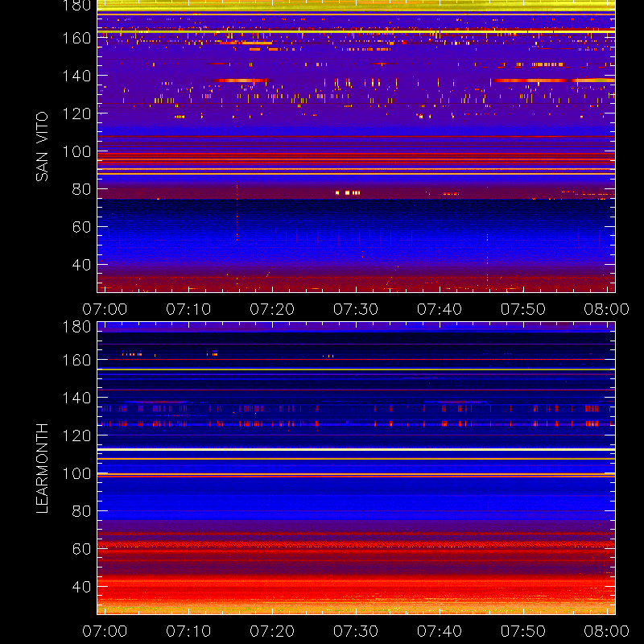Click 07:50 time label below San Vito plot
644x644 pixels.
522,309
